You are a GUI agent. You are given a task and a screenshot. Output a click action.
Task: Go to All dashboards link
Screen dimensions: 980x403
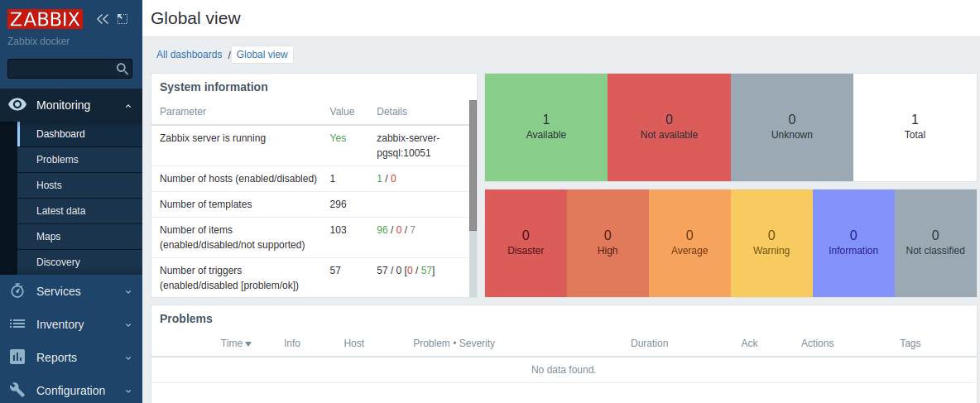[x=190, y=55]
